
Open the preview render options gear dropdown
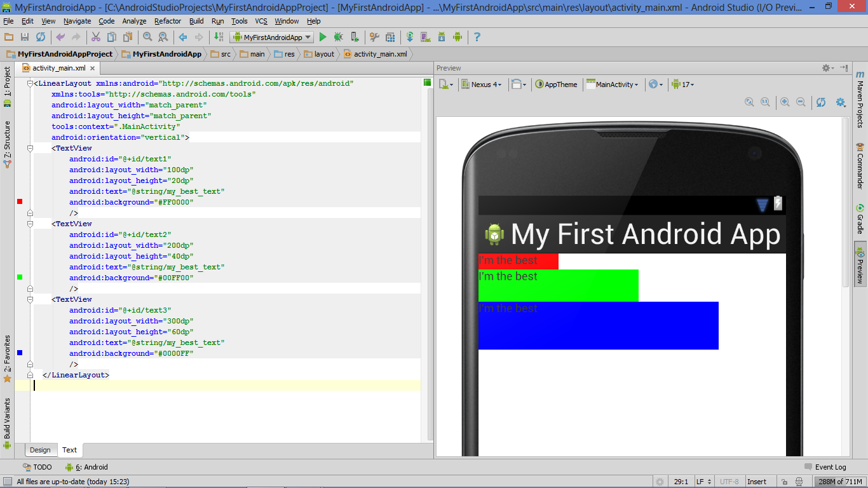click(x=841, y=102)
